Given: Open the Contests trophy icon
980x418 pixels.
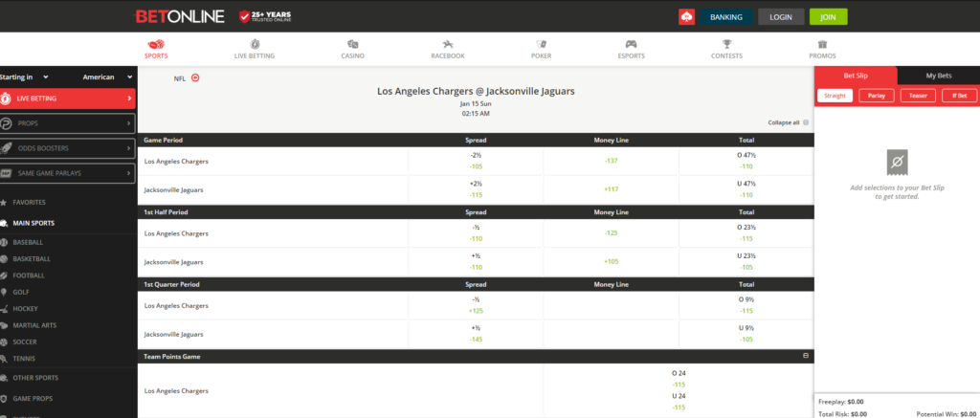Looking at the screenshot, I should tap(727, 44).
